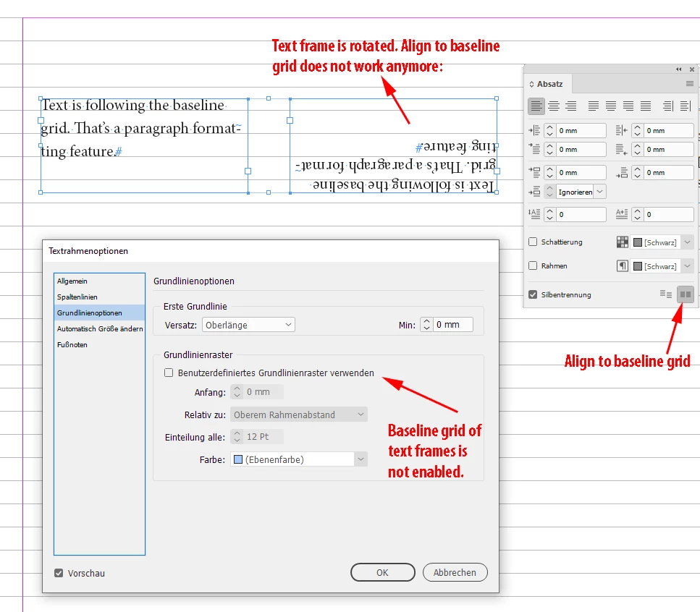The height and width of the screenshot is (612, 700).
Task: Select align center in Absatz panel
Action: coord(554,106)
